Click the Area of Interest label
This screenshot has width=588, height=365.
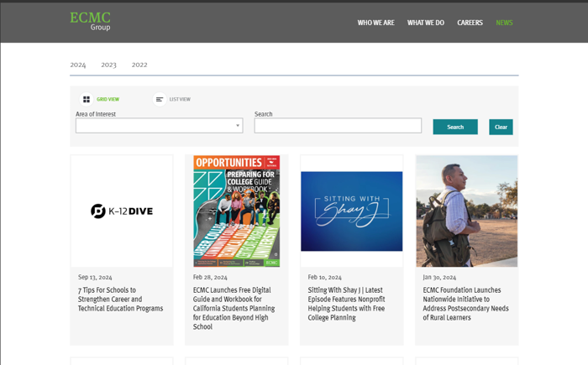pyautogui.click(x=96, y=114)
